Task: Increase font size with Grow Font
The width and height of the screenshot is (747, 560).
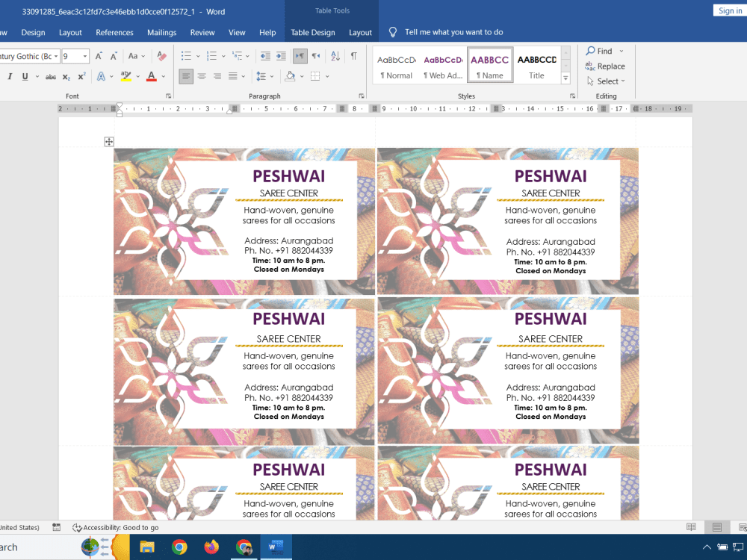Action: [99, 56]
